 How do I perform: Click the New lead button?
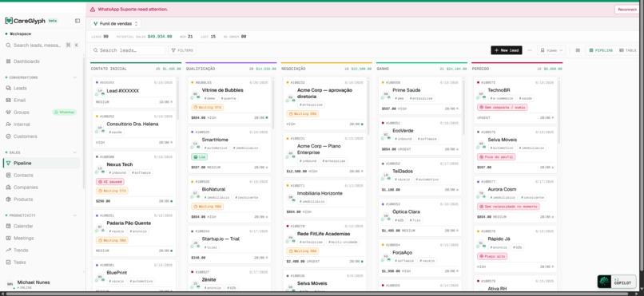click(x=507, y=50)
